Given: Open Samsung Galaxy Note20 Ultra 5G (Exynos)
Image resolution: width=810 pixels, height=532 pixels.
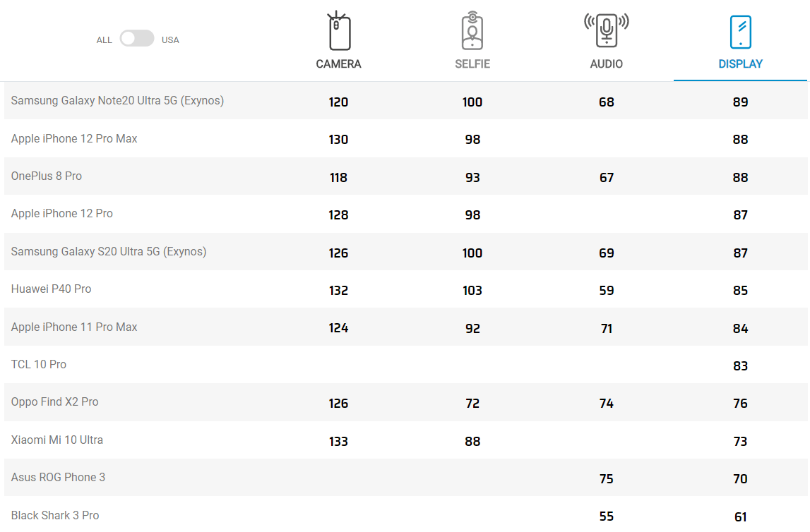Looking at the screenshot, I should [117, 101].
